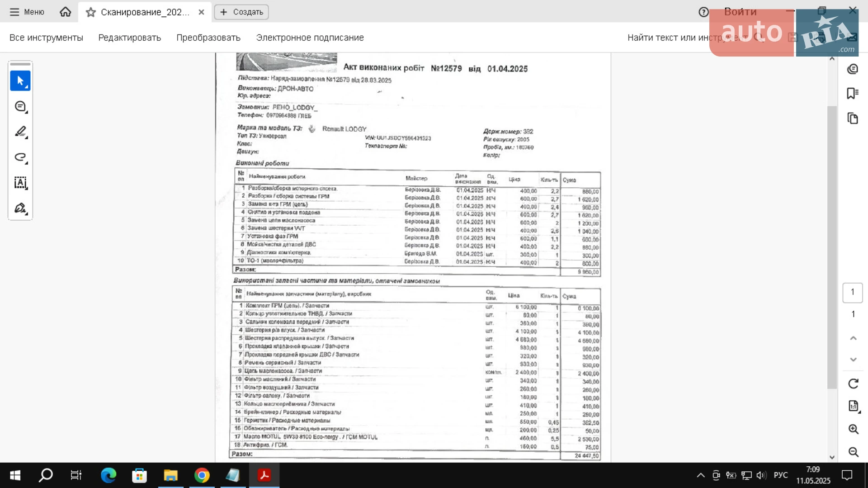Close the Сканирование document tab
The width and height of the screenshot is (868, 488).
click(x=201, y=12)
